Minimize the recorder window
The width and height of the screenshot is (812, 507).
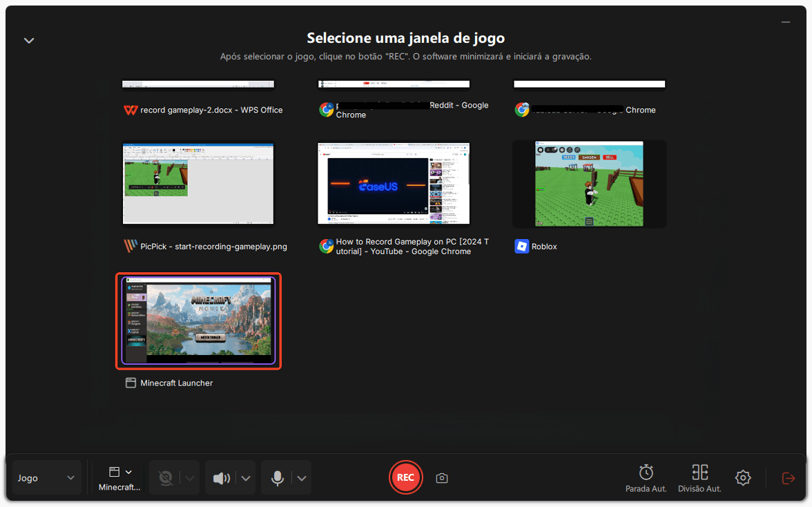point(786,22)
